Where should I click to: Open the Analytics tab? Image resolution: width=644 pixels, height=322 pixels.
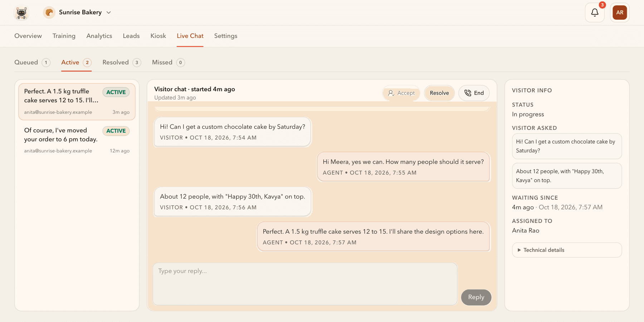point(99,36)
